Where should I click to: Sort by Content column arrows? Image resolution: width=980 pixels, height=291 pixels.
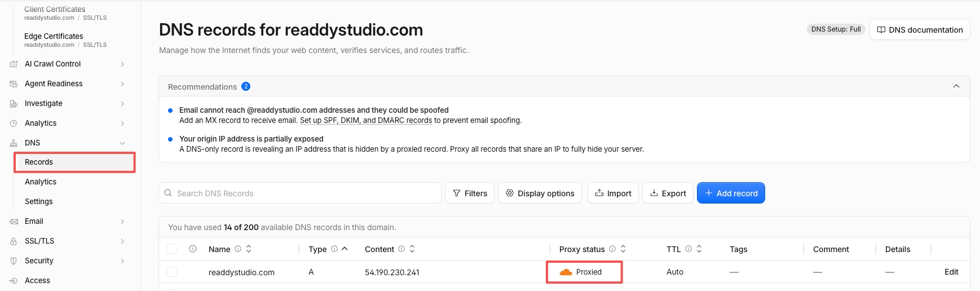click(412, 249)
